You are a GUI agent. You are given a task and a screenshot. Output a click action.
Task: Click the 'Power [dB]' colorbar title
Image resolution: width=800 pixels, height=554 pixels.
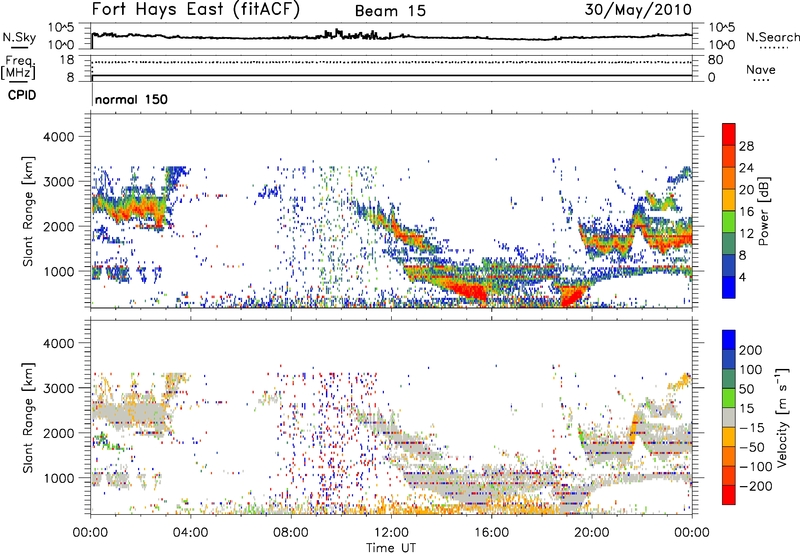(763, 211)
